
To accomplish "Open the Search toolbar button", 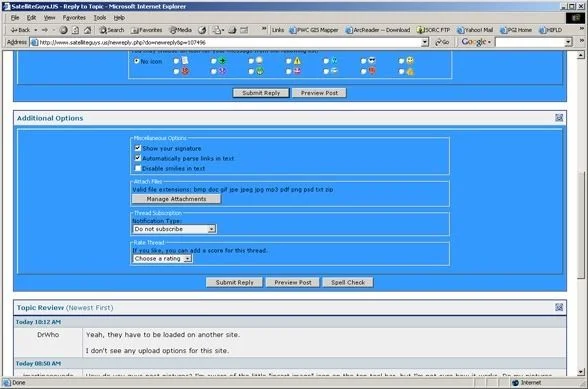I will (112, 30).
